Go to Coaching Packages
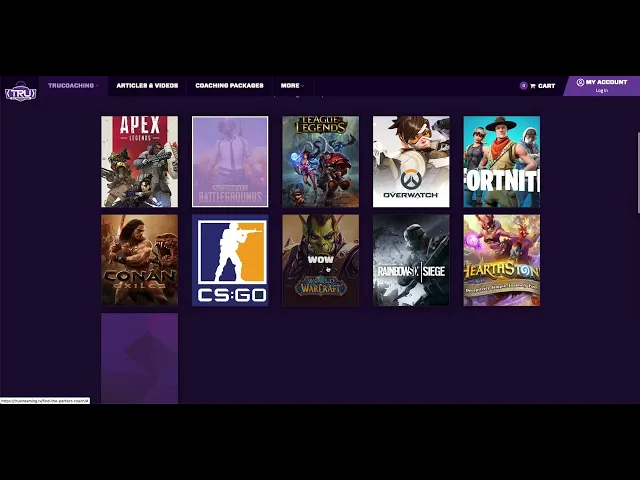 (229, 86)
